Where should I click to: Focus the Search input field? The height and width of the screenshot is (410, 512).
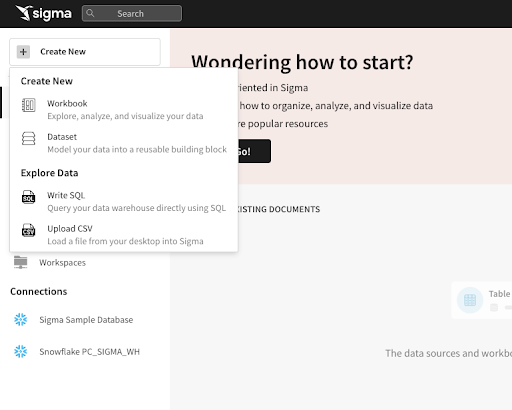132,13
